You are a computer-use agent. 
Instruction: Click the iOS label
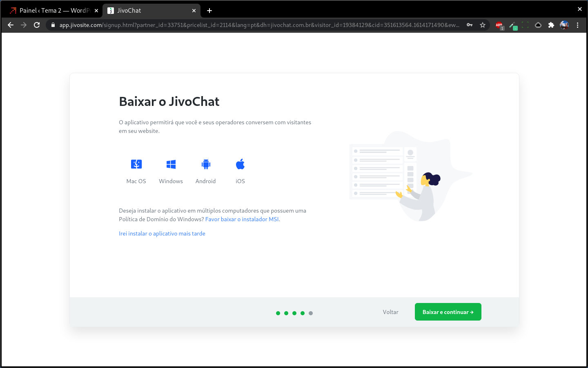click(x=240, y=181)
